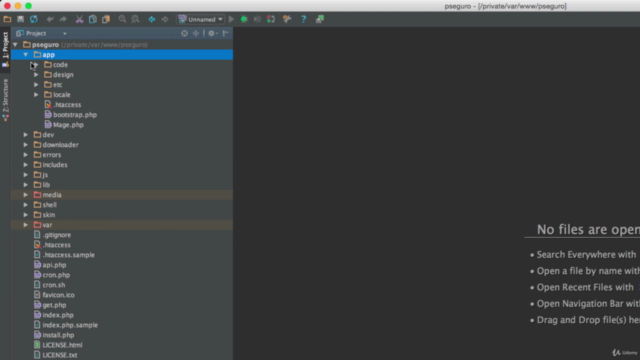Click the last toolbar icon after Help
Image resolution: width=640 pixels, height=360 pixels.
320,19
